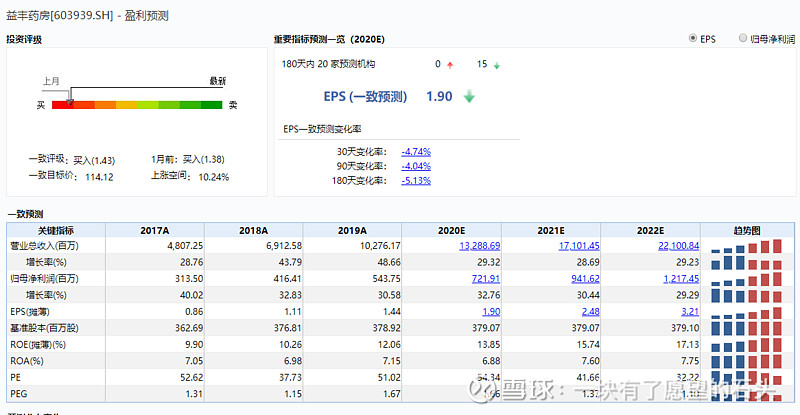Click 2019A revenue value 10,276.17
This screenshot has width=800, height=415.
(x=380, y=246)
